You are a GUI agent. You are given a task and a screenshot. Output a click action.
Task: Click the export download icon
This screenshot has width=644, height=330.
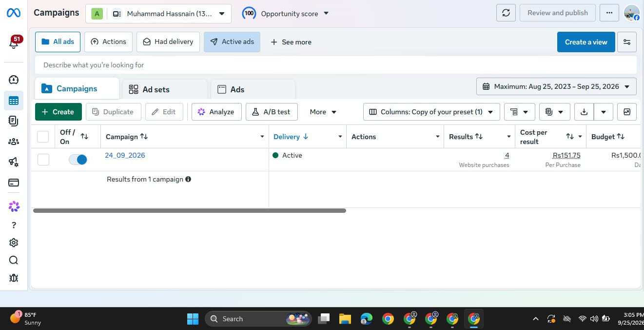click(x=584, y=112)
